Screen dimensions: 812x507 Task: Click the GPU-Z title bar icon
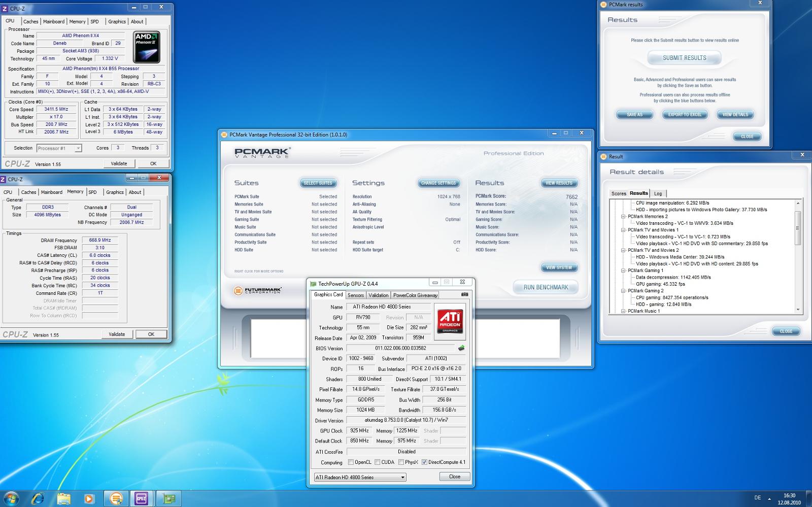313,284
